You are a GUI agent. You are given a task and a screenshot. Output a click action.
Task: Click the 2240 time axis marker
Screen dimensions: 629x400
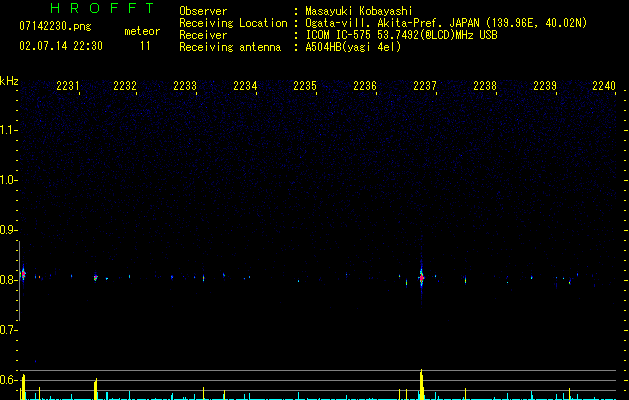[604, 86]
